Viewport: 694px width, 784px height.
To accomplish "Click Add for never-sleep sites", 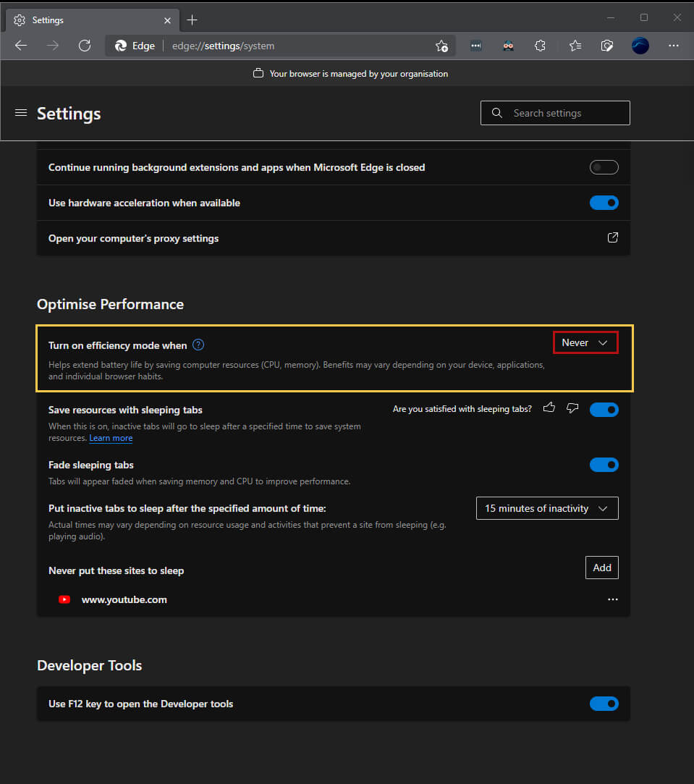I will pyautogui.click(x=602, y=568).
